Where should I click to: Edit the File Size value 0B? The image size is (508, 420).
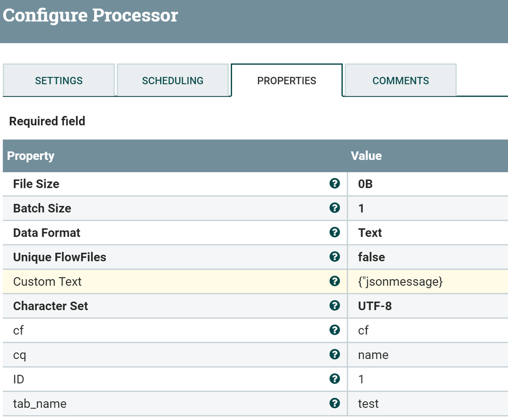point(366,184)
